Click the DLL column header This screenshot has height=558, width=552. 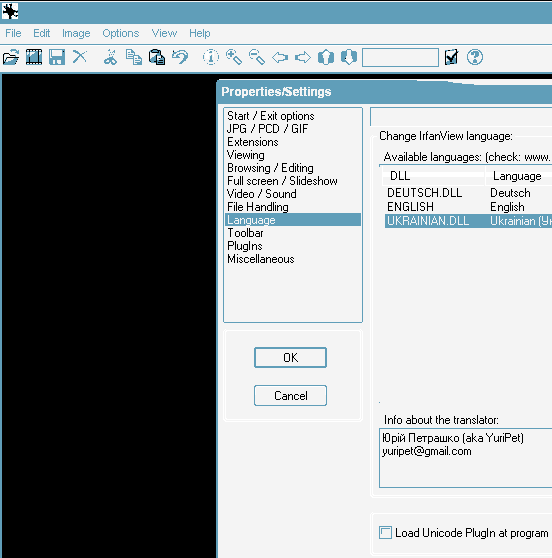(433, 176)
